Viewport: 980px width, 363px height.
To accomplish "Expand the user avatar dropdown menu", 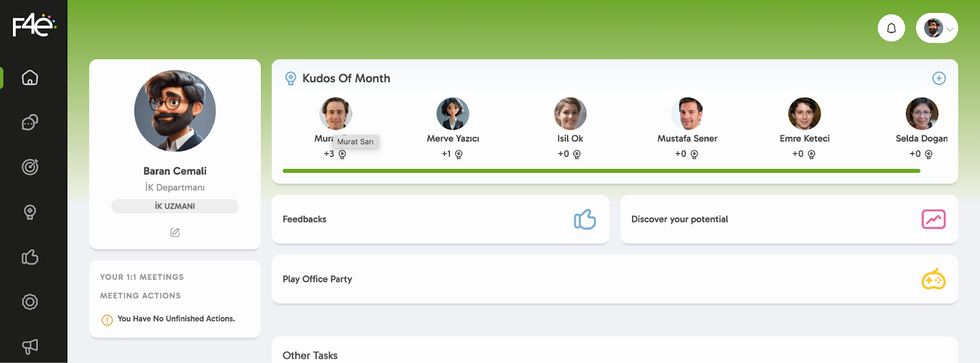I will pyautogui.click(x=937, y=28).
